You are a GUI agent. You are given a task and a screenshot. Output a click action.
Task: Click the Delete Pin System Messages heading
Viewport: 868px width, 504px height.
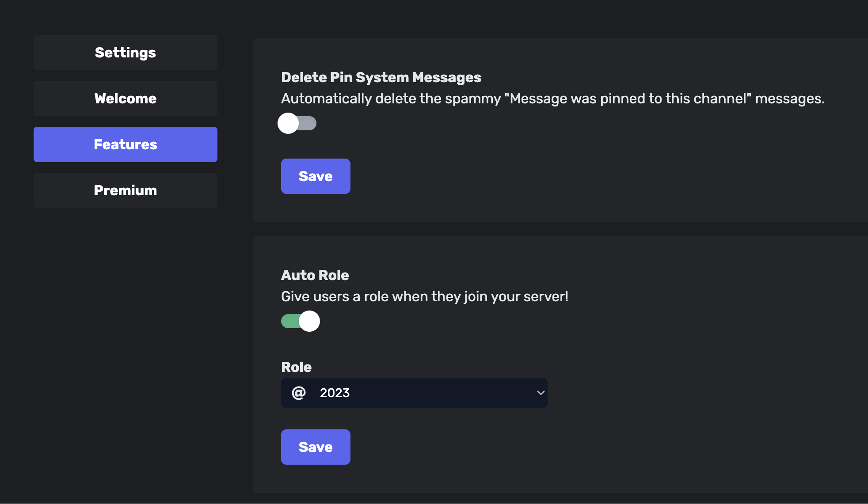[x=381, y=77]
